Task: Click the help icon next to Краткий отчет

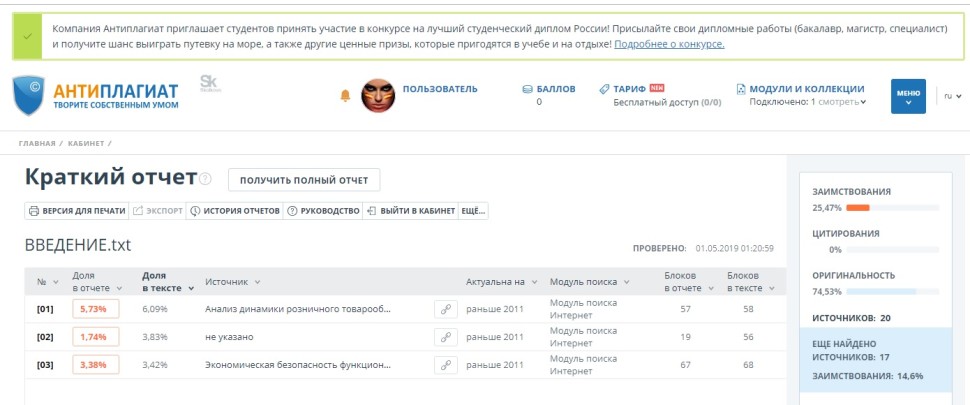Action: (x=205, y=179)
